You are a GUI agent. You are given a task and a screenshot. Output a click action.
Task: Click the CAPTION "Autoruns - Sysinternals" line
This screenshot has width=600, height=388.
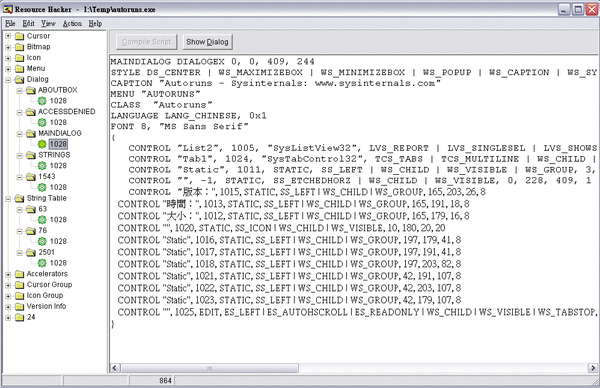click(276, 83)
